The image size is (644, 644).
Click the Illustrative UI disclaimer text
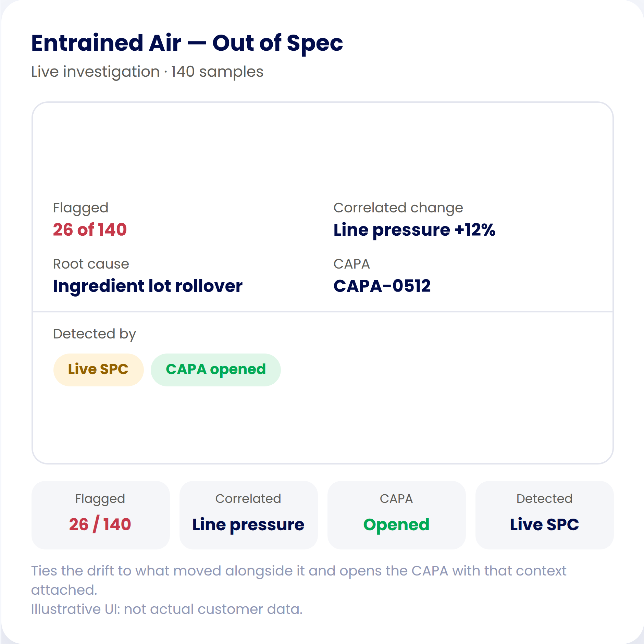[167, 609]
